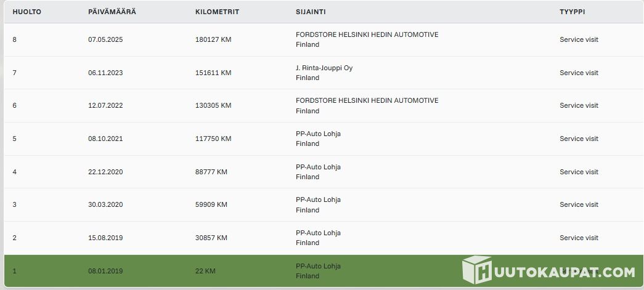Click Service visit for 180127 KM row
The width and height of the screenshot is (644, 290).
(579, 39)
